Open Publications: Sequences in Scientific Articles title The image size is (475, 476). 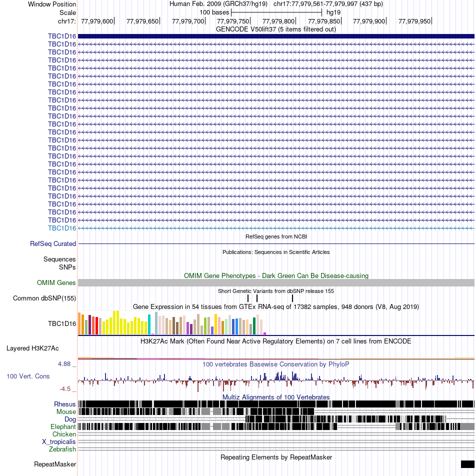point(276,252)
